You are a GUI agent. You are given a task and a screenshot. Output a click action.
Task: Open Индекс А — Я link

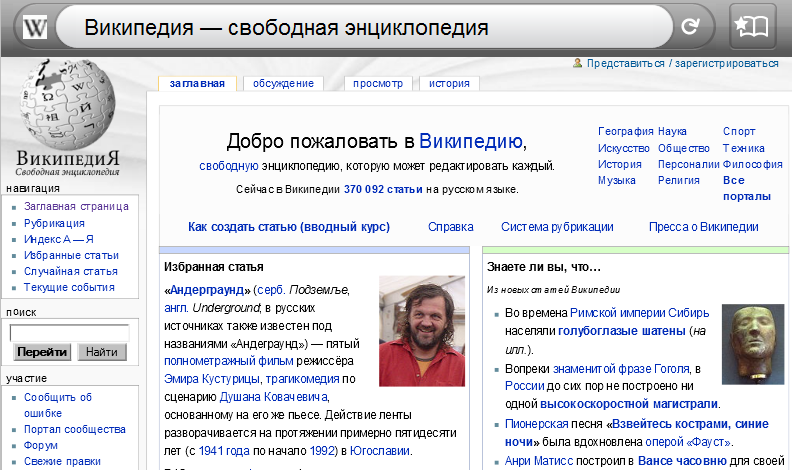click(x=59, y=239)
